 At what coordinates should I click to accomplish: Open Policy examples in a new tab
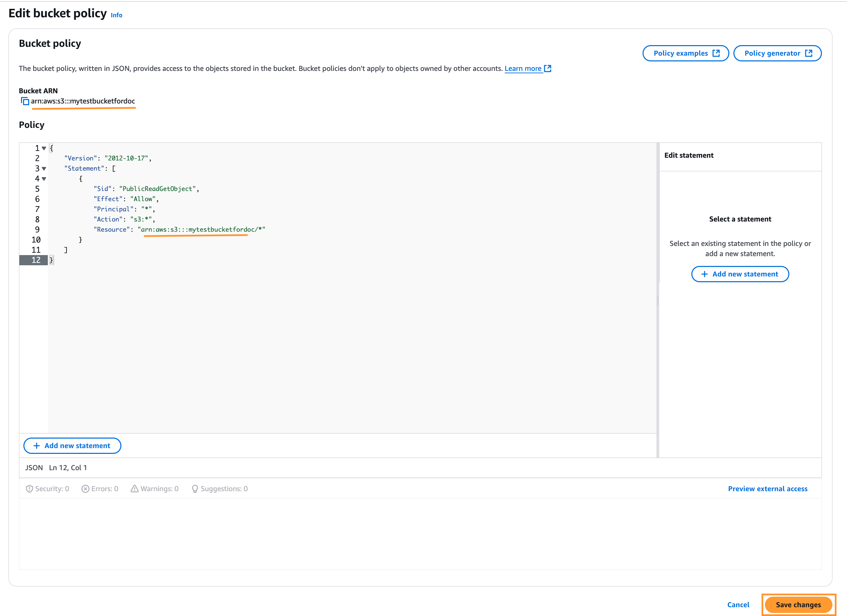[x=685, y=53]
